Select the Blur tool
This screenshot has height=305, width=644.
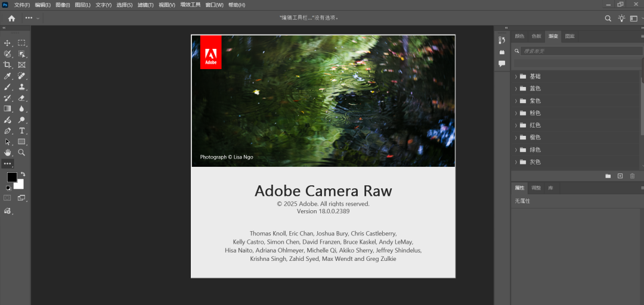tap(21, 109)
